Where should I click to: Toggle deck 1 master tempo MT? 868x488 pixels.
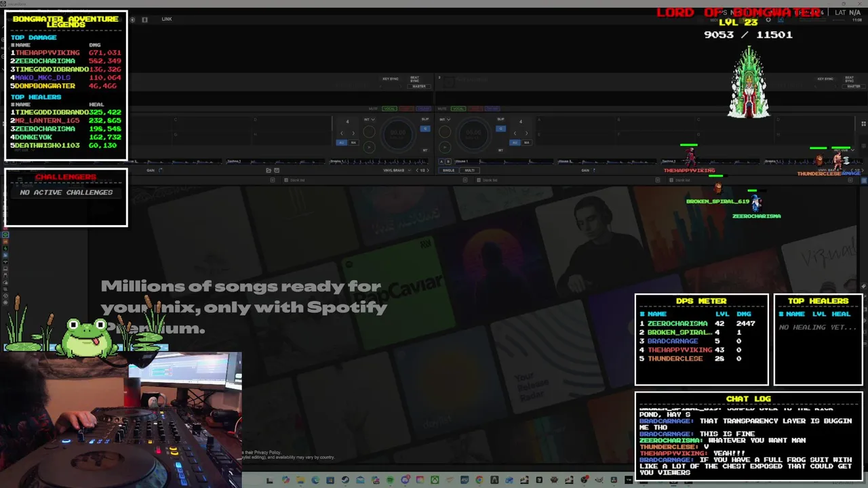pos(425,150)
